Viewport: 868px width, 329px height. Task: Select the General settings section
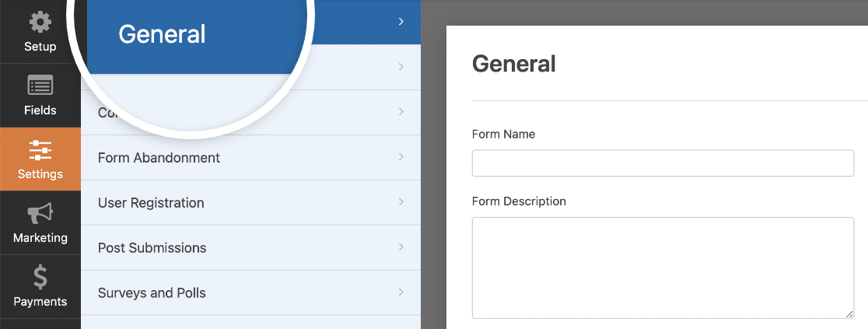(x=163, y=34)
